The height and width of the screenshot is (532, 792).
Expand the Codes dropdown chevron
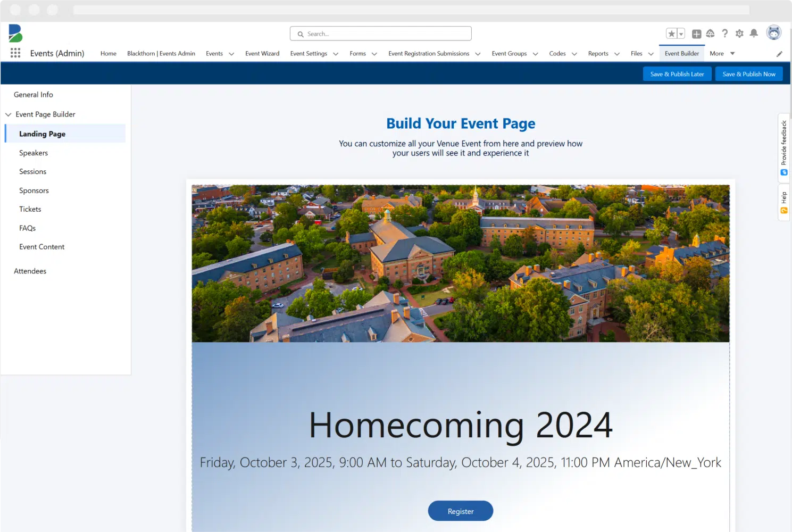574,54
